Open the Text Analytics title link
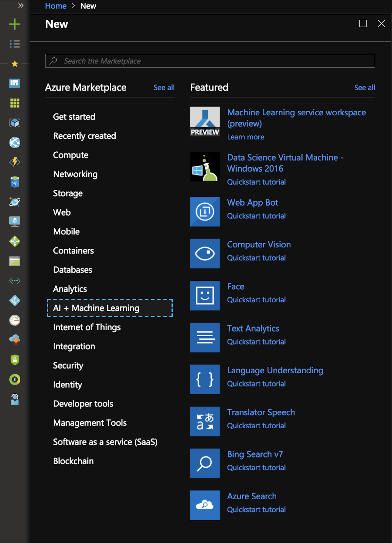 click(253, 329)
